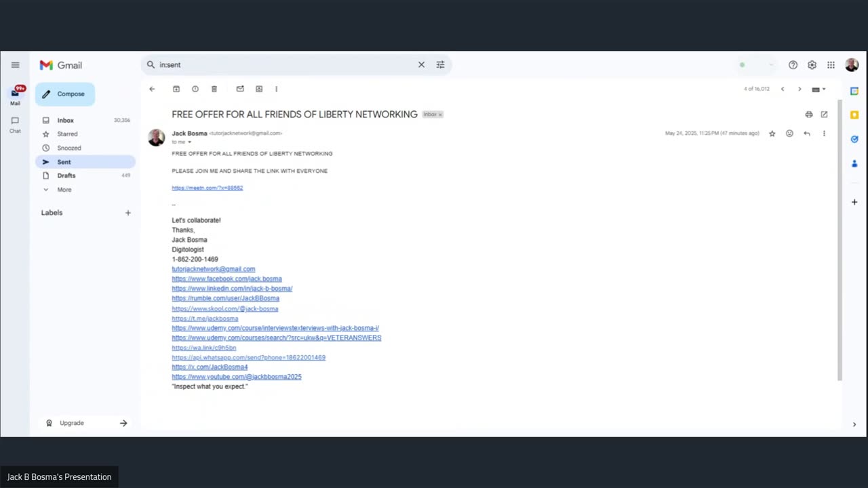This screenshot has width=868, height=488.
Task: Open the skool.com jack-bosma link
Action: [225, 309]
